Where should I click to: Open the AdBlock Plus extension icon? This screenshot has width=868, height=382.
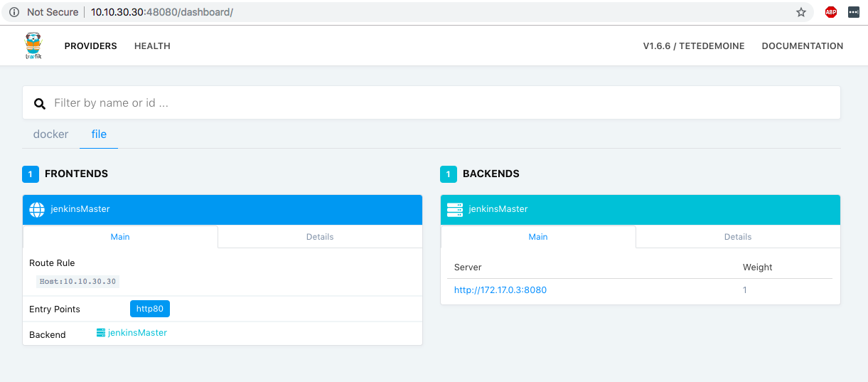[830, 12]
